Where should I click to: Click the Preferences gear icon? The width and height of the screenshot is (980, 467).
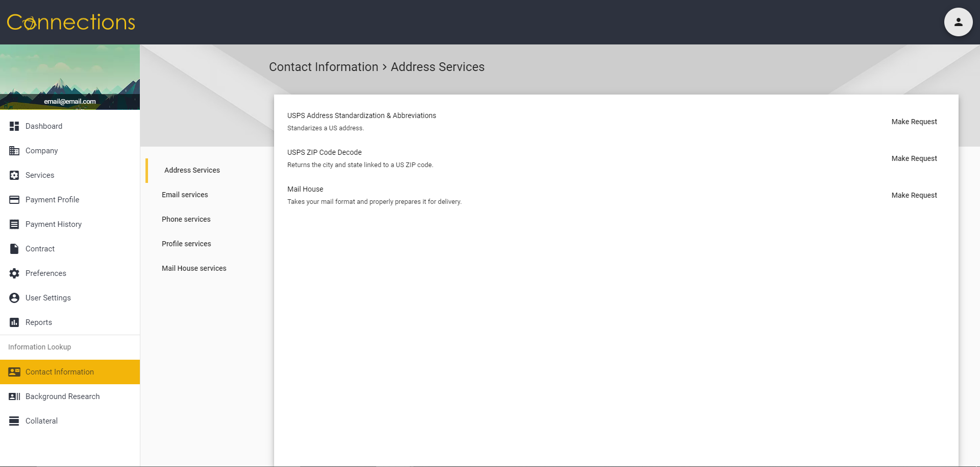coord(14,273)
